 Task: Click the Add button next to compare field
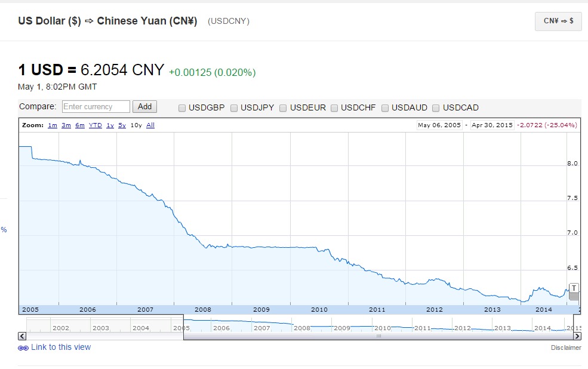pyautogui.click(x=145, y=107)
